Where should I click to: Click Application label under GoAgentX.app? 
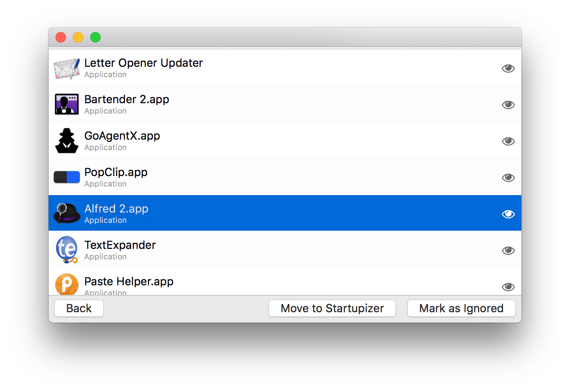click(105, 147)
